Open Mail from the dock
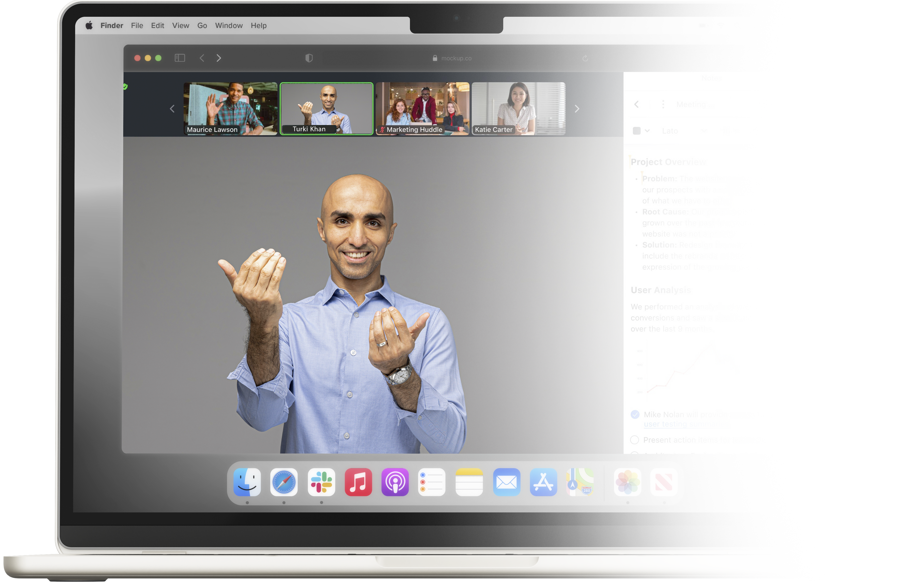Screen dimensions: 917x588 tap(507, 482)
